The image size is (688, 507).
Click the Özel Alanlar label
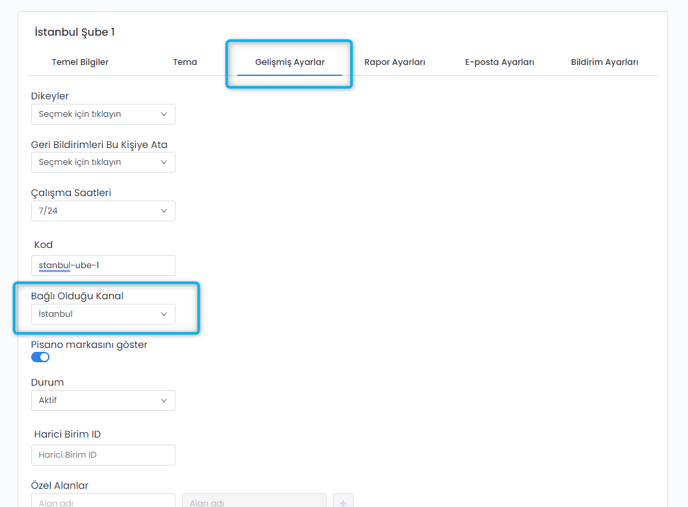click(x=60, y=485)
